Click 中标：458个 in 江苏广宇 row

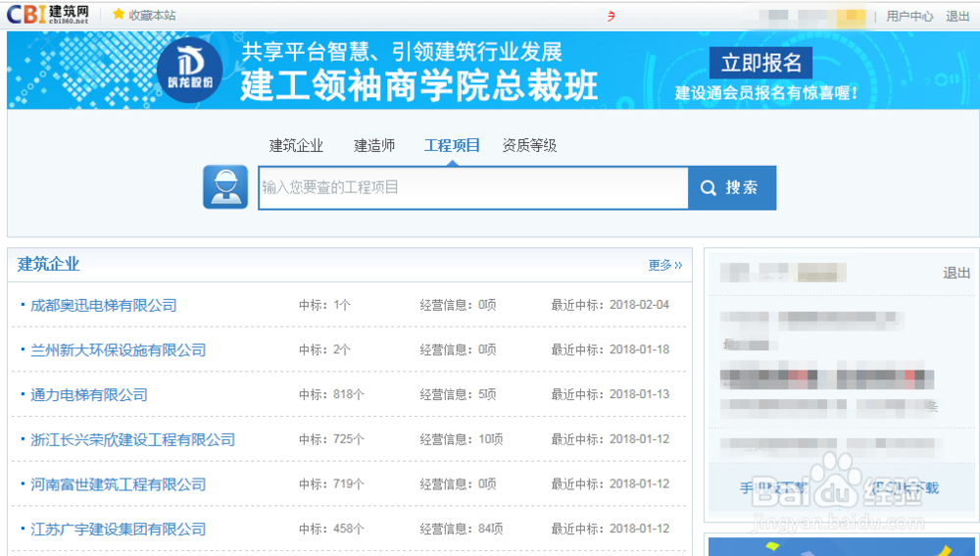click(x=331, y=529)
